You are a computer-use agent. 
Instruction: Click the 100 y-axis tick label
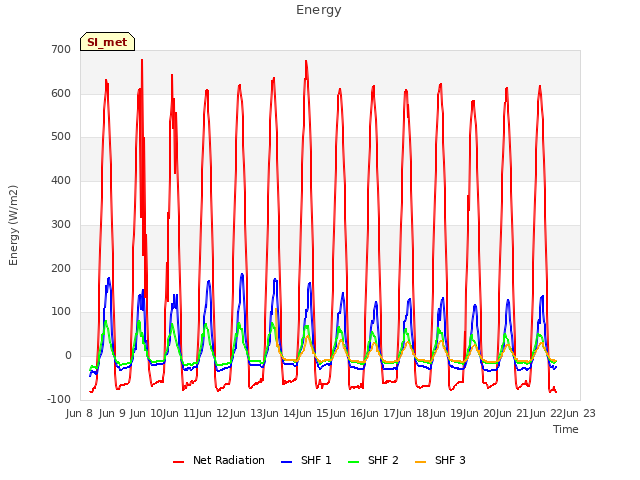(x=61, y=312)
